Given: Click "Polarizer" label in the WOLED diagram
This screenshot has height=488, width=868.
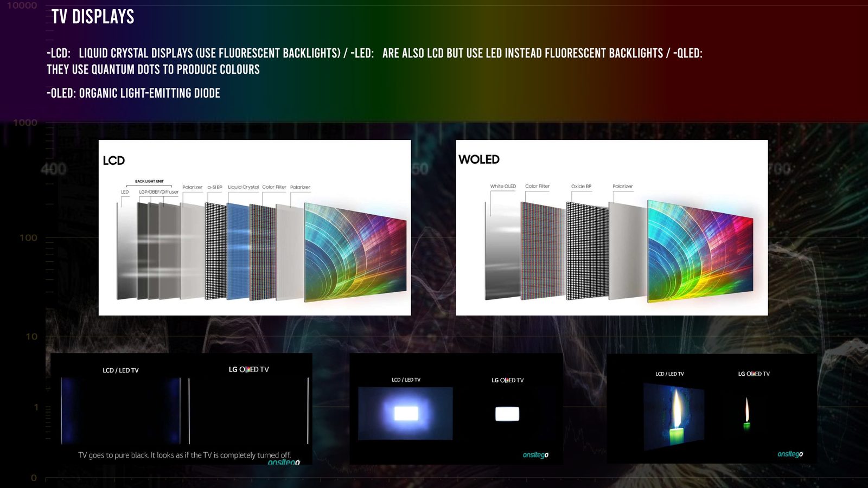Looking at the screenshot, I should point(623,186).
